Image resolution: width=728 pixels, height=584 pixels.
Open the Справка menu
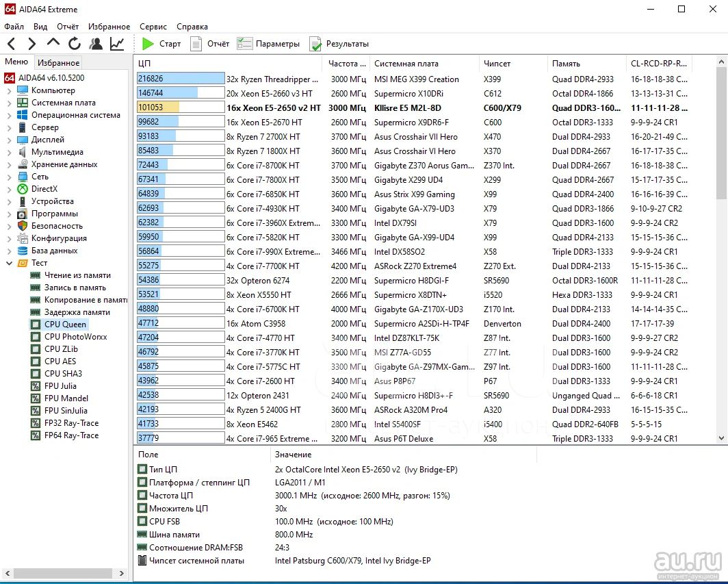click(192, 27)
